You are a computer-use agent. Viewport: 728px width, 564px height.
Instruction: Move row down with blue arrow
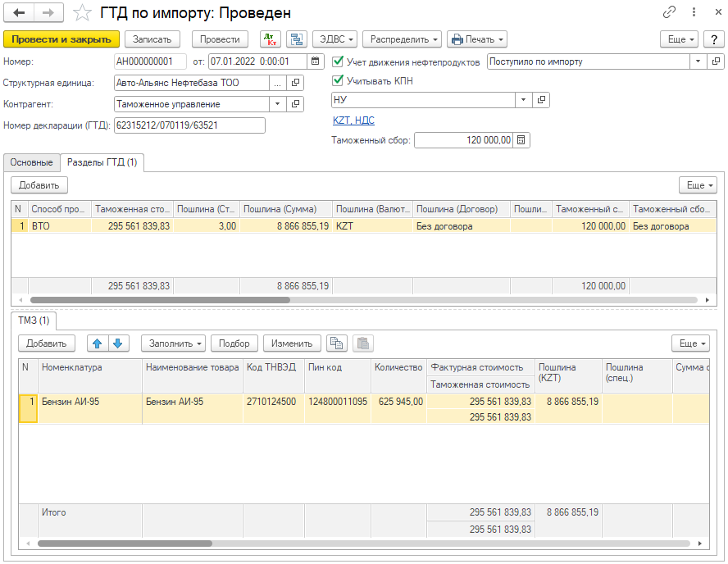tap(117, 343)
